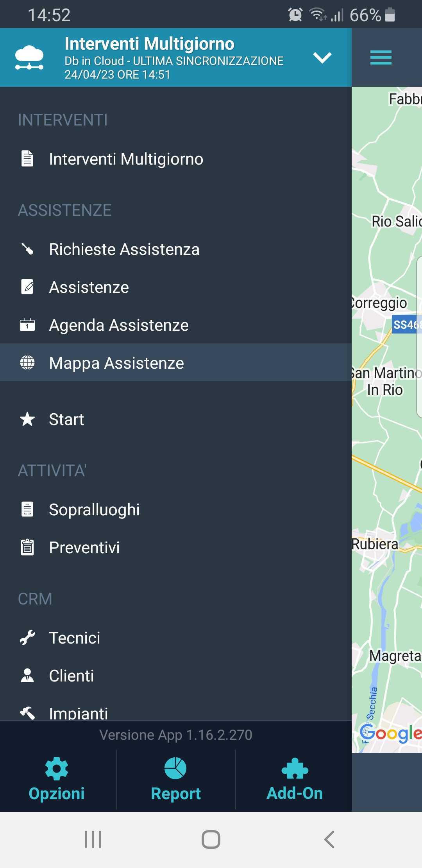Tap the Start star icon
Screen dimensions: 422x868
click(27, 419)
